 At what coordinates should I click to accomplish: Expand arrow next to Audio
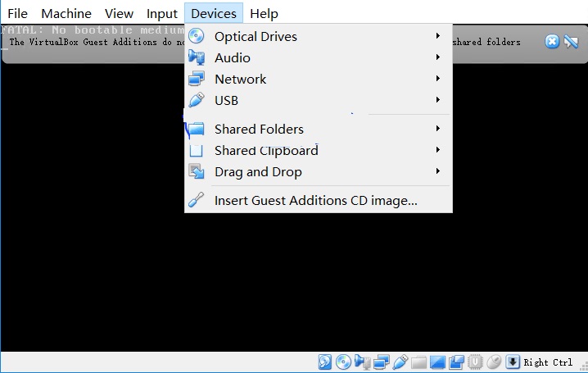(437, 57)
